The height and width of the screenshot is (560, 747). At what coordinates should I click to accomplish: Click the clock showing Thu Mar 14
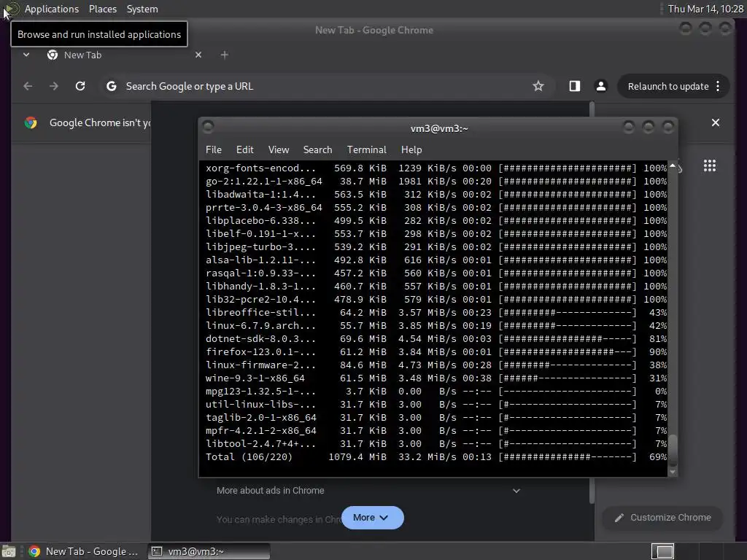(x=705, y=9)
